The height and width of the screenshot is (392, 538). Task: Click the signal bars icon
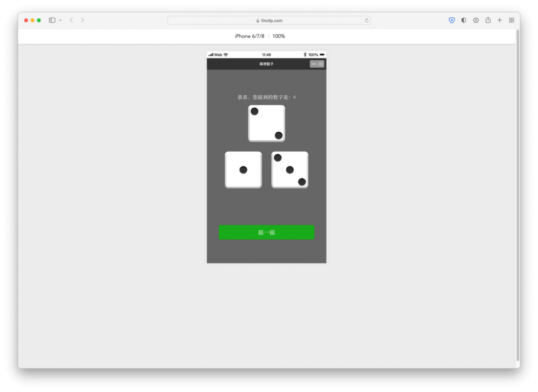point(211,54)
